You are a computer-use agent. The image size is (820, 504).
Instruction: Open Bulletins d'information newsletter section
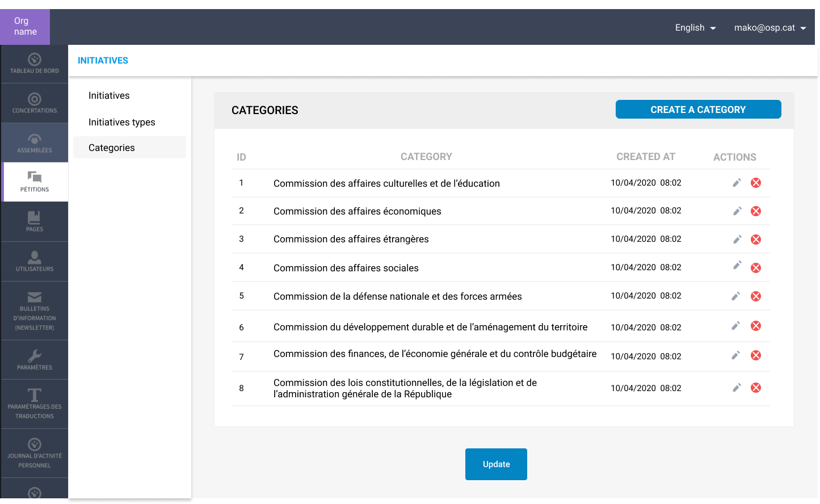(x=35, y=310)
